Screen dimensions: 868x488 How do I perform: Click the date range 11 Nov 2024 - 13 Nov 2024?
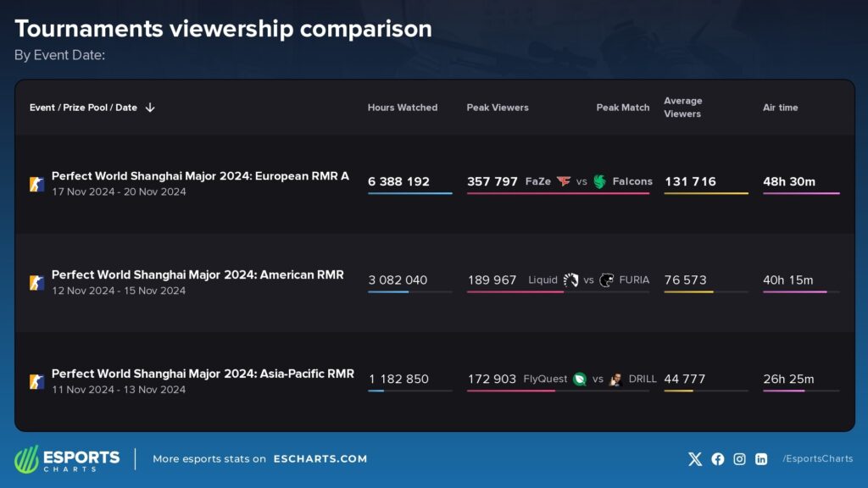119,390
